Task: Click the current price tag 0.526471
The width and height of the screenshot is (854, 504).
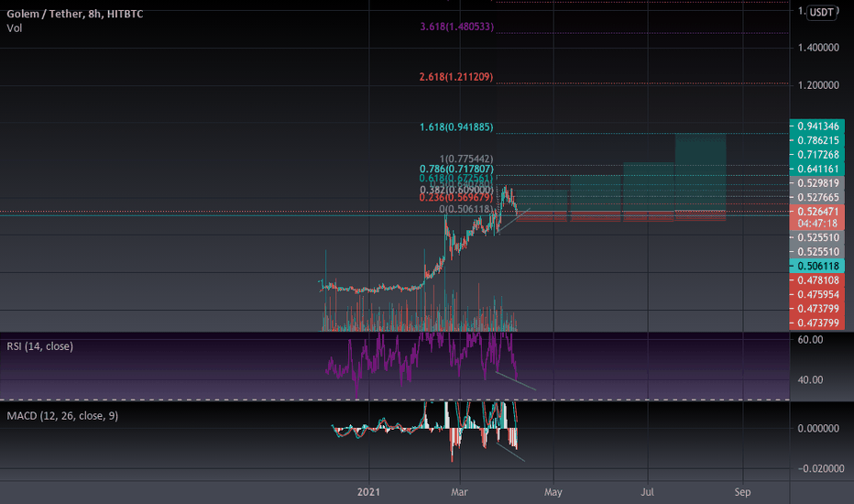Action: point(817,212)
